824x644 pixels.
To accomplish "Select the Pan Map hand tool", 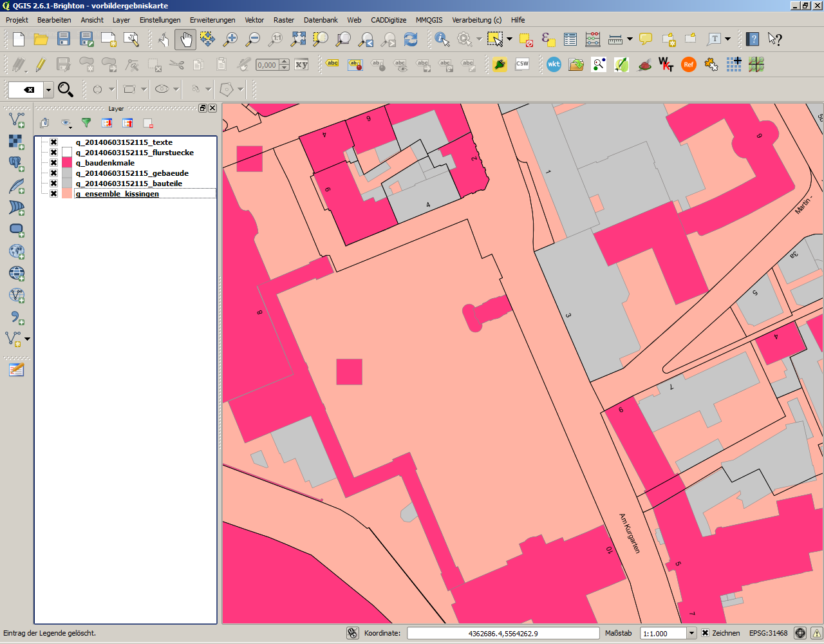I will [x=185, y=40].
